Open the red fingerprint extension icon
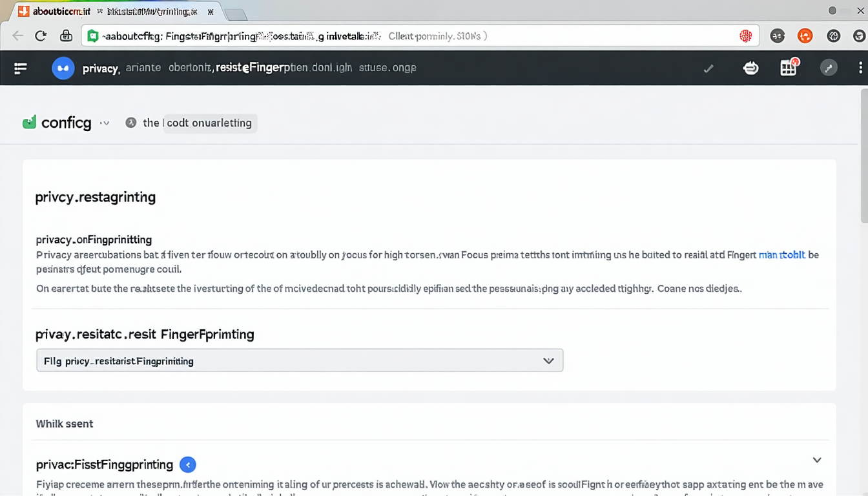This screenshot has height=496, width=868. click(746, 36)
